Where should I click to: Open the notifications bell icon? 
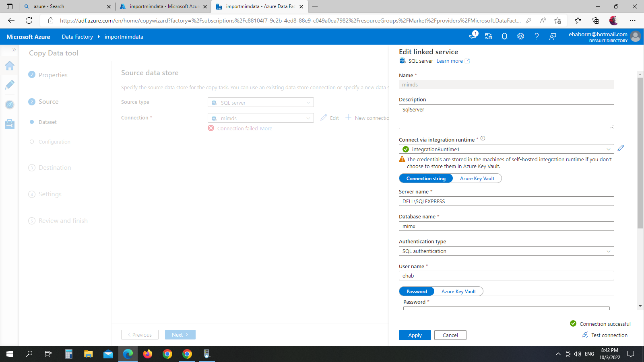pyautogui.click(x=504, y=36)
